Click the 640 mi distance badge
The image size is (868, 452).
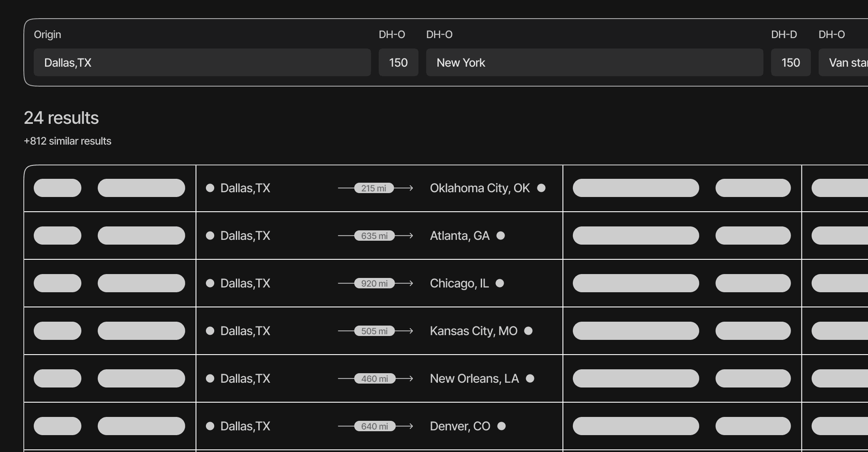pos(375,426)
